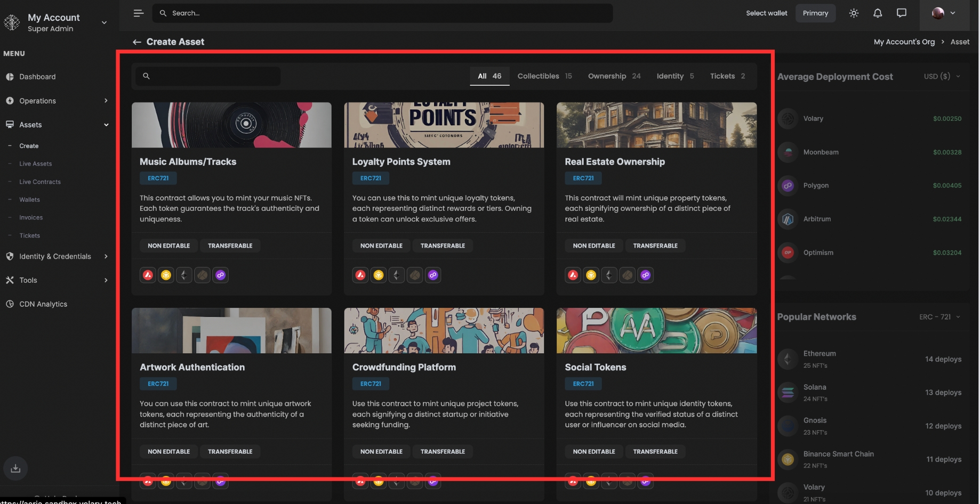Open the chat messages icon
Screen dimensions: 980x504
point(901,13)
